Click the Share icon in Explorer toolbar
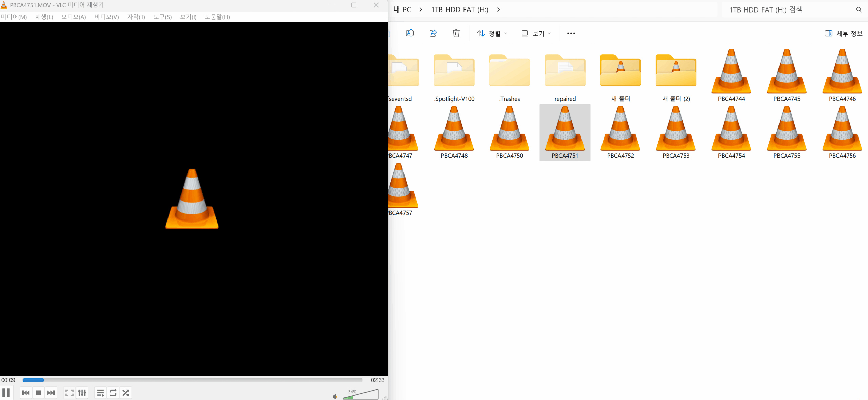Image resolution: width=868 pixels, height=400 pixels. pyautogui.click(x=433, y=33)
